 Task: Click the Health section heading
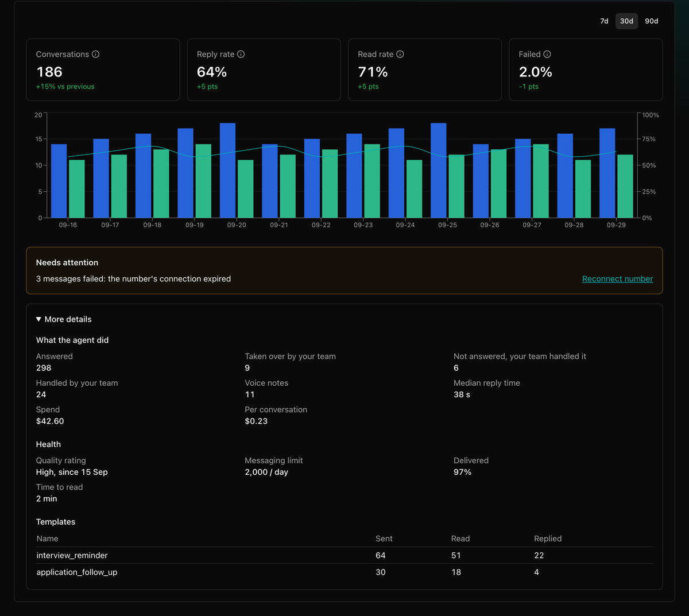coord(48,444)
